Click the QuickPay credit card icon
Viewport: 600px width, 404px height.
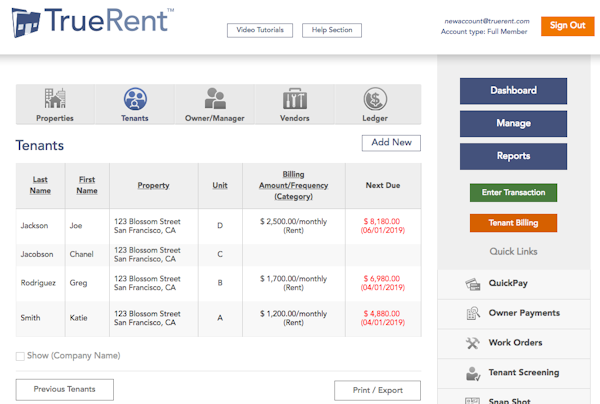[x=473, y=284]
